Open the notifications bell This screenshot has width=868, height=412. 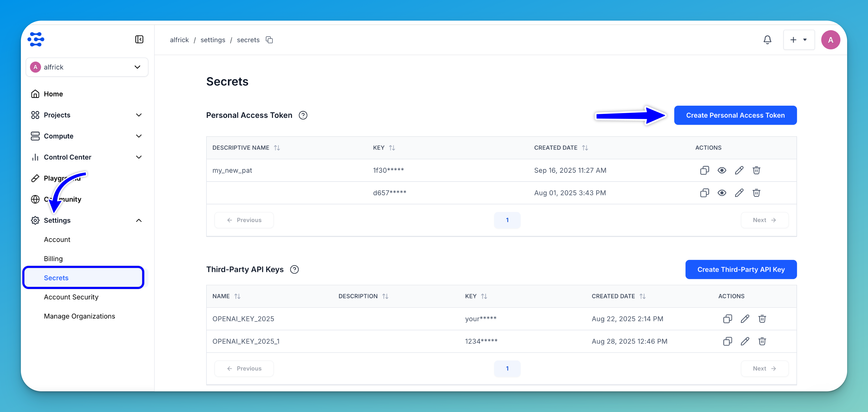coord(767,40)
